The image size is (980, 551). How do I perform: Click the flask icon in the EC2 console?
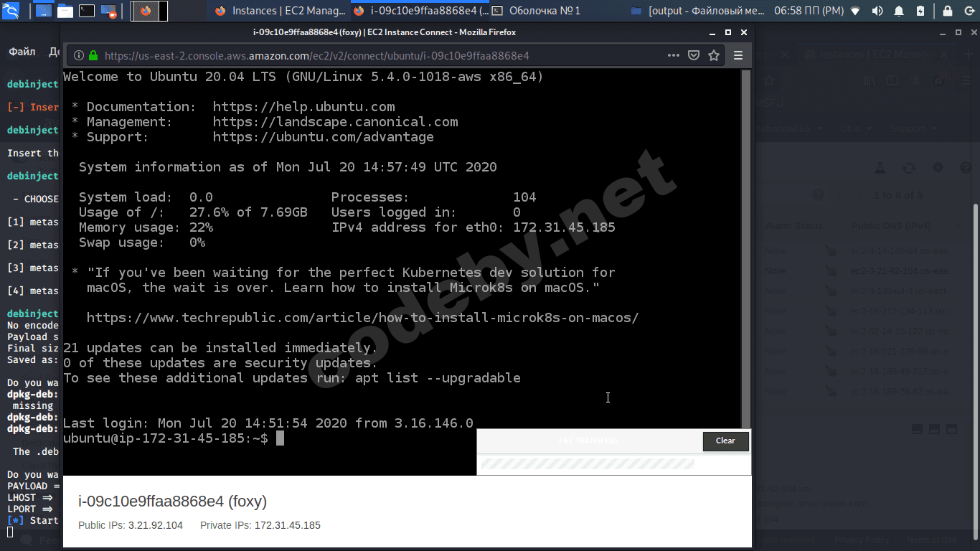880,167
